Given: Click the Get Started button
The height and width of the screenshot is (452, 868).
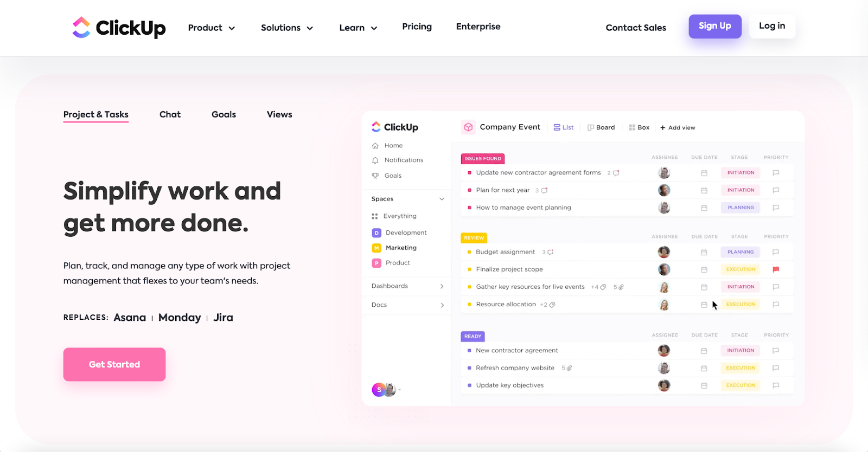Looking at the screenshot, I should point(114,364).
